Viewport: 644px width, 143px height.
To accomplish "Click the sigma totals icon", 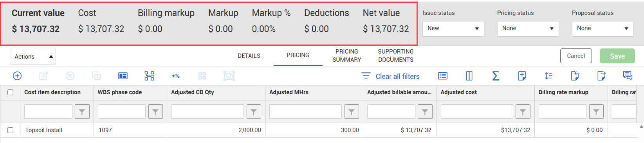I will [496, 76].
